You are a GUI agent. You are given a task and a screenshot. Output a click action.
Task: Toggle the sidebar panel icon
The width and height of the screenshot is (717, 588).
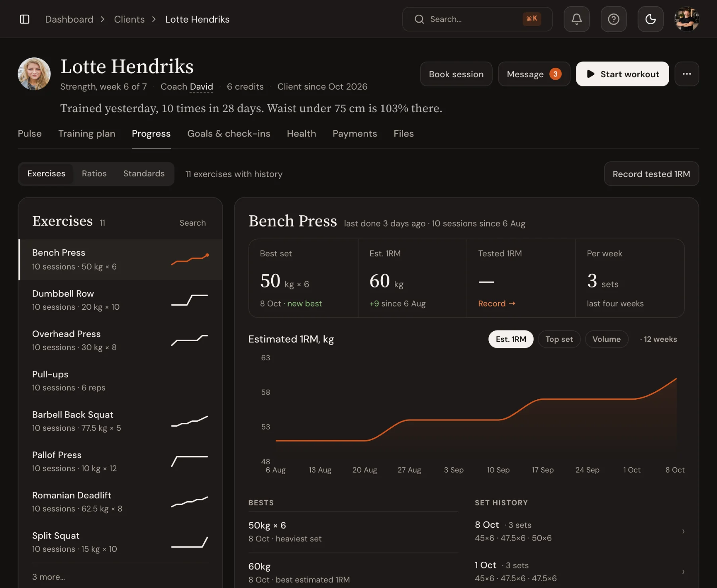tap(25, 19)
